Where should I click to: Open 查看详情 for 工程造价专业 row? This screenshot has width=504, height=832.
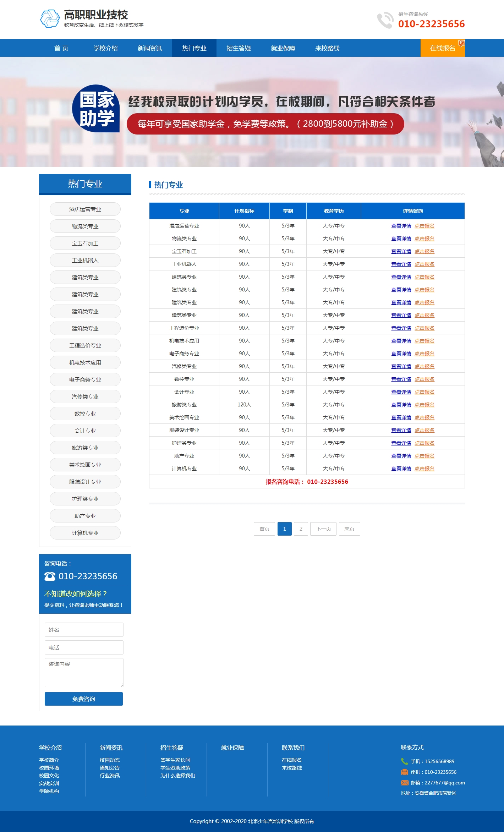(x=401, y=328)
